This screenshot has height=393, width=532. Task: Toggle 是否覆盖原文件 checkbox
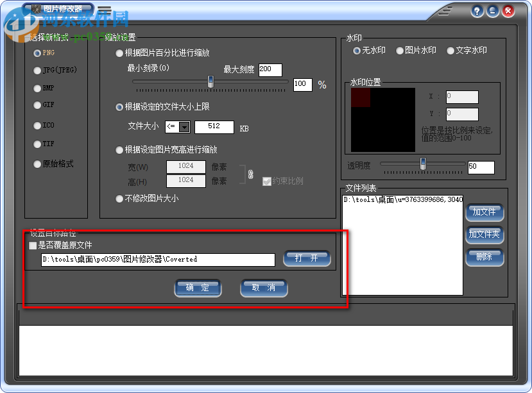point(33,246)
